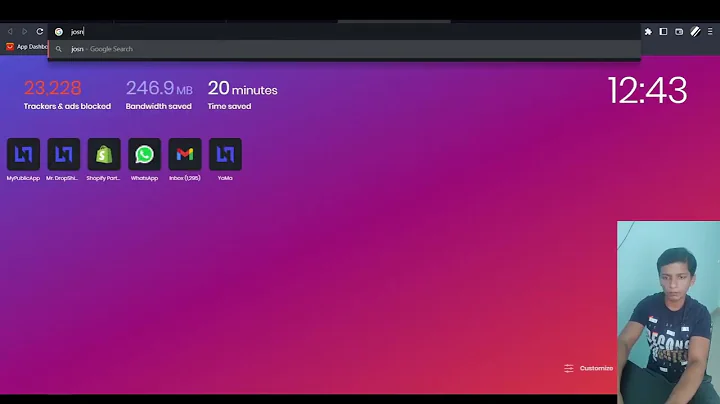The height and width of the screenshot is (404, 720).
Task: Click the 23,228 trackers blocked count
Action: pyautogui.click(x=53, y=88)
